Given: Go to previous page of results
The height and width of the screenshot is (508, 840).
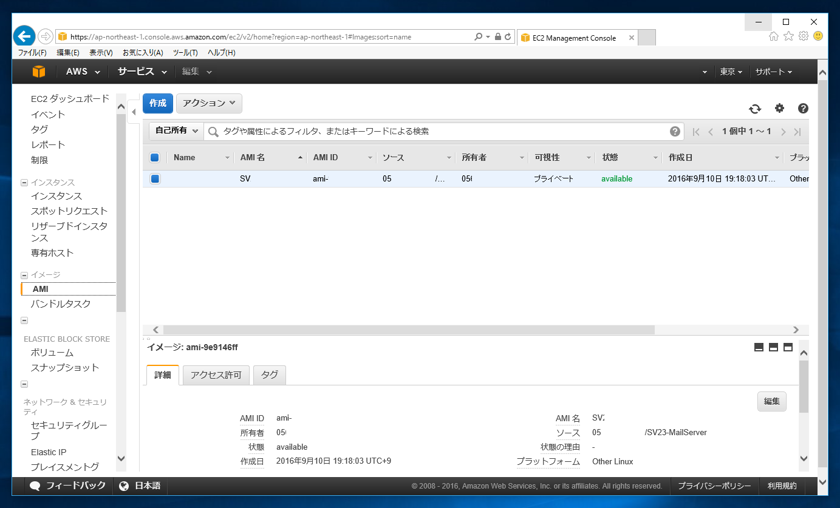Looking at the screenshot, I should [711, 132].
